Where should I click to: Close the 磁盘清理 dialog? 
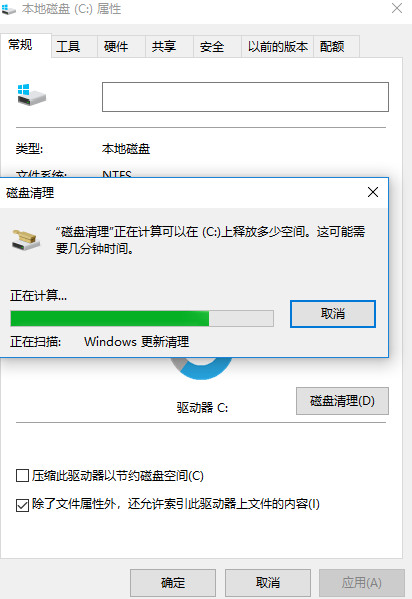(x=373, y=192)
